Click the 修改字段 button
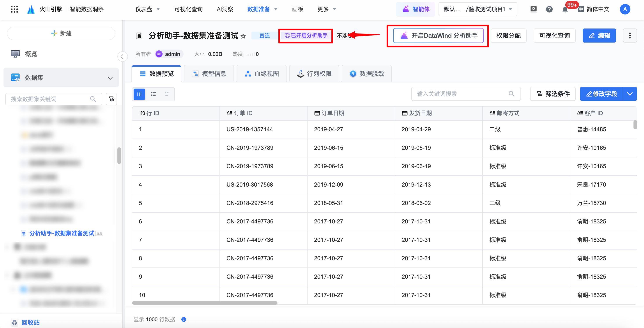644x328 pixels. click(602, 94)
